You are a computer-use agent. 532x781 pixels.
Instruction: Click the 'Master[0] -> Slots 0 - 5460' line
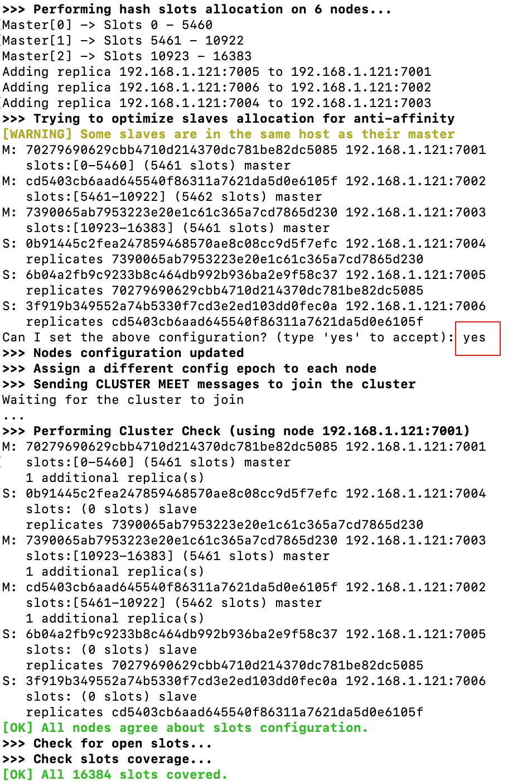[108, 25]
